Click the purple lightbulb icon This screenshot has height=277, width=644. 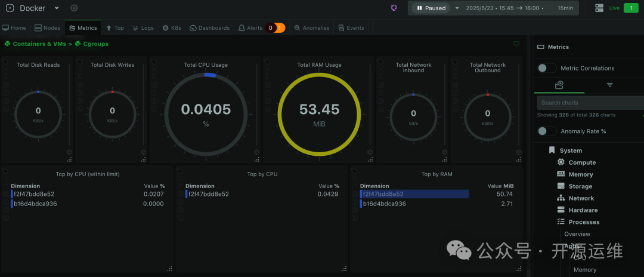click(394, 8)
